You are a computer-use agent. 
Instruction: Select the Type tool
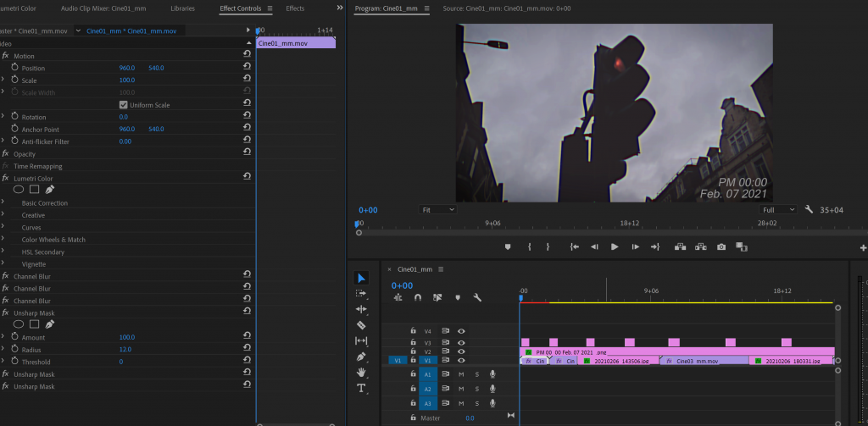pyautogui.click(x=361, y=389)
